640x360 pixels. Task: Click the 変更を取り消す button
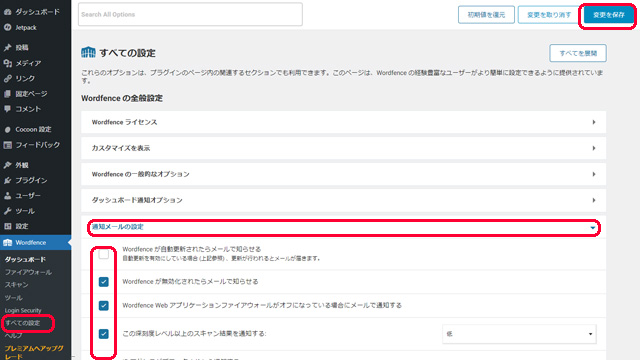tap(549, 15)
